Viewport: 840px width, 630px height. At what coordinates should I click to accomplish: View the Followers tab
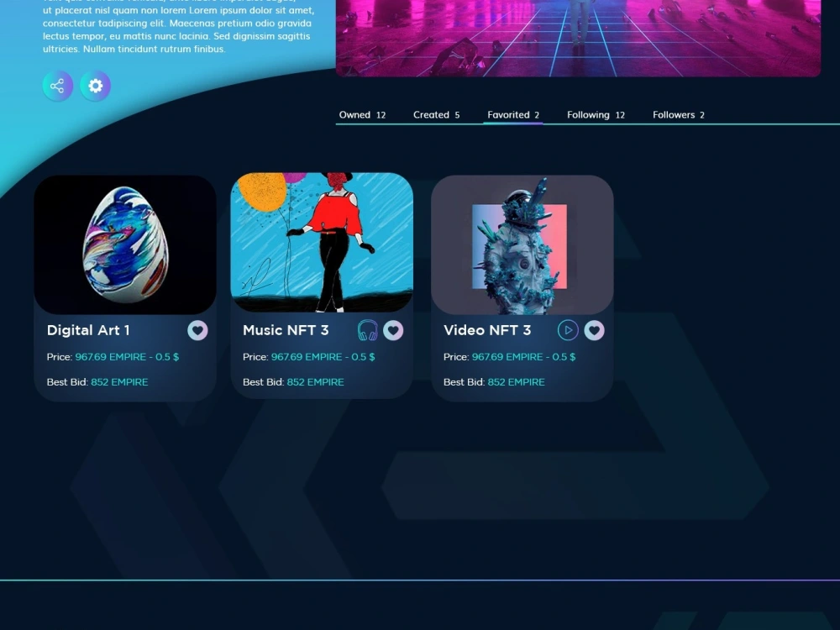tap(677, 114)
